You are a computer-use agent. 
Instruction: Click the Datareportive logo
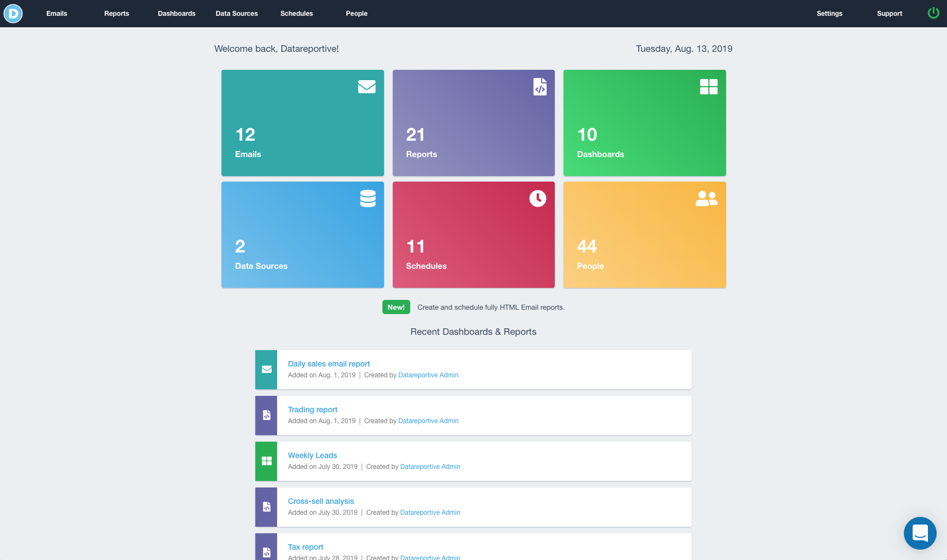coord(13,13)
